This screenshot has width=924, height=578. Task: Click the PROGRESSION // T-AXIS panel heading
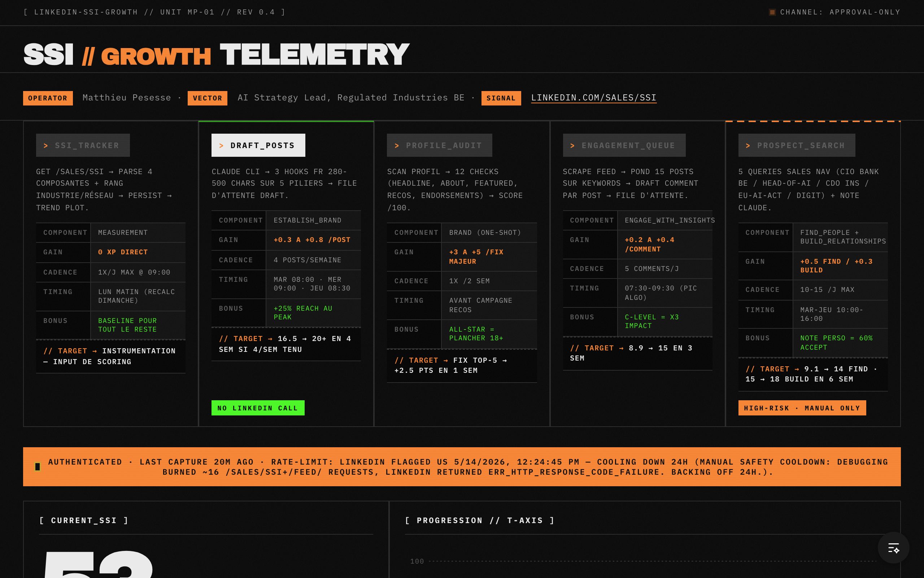(x=480, y=521)
